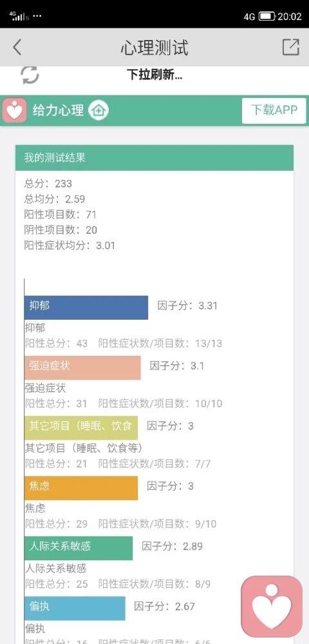This screenshot has height=644, width=309.
Task: Tap the refresh arrows icon
Action: pos(30,75)
